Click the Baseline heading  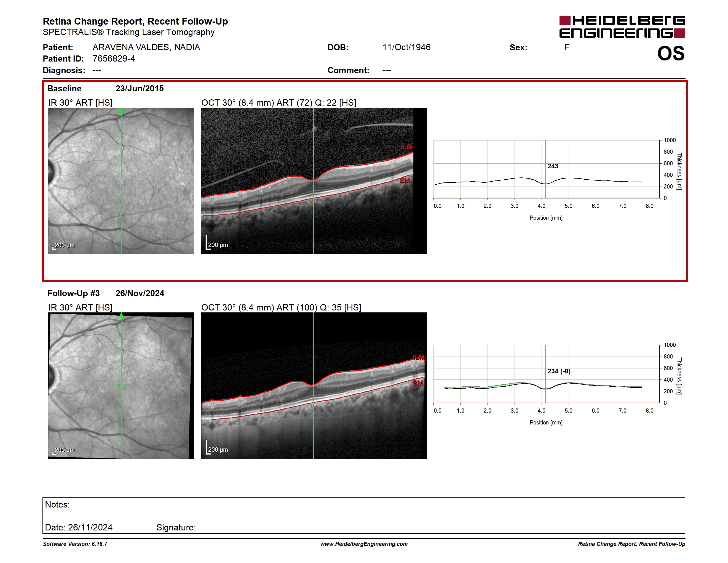[x=64, y=88]
